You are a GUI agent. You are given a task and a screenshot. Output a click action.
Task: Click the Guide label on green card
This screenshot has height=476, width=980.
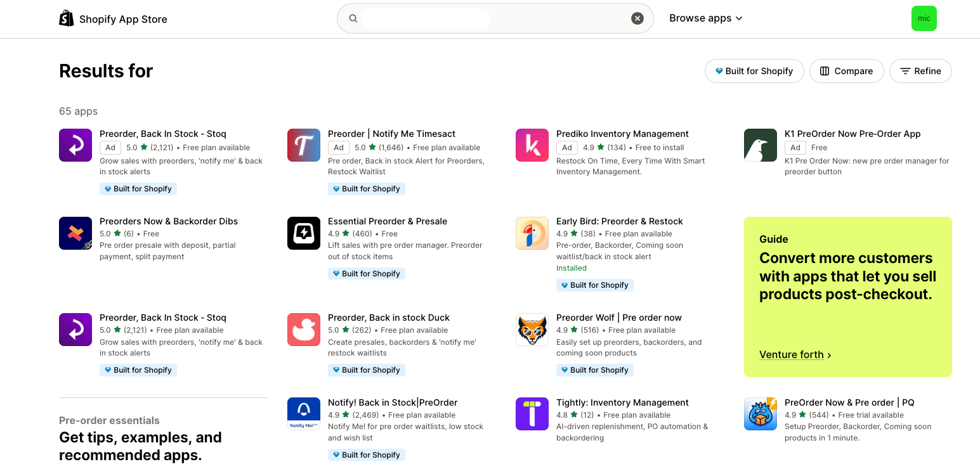[x=774, y=239]
